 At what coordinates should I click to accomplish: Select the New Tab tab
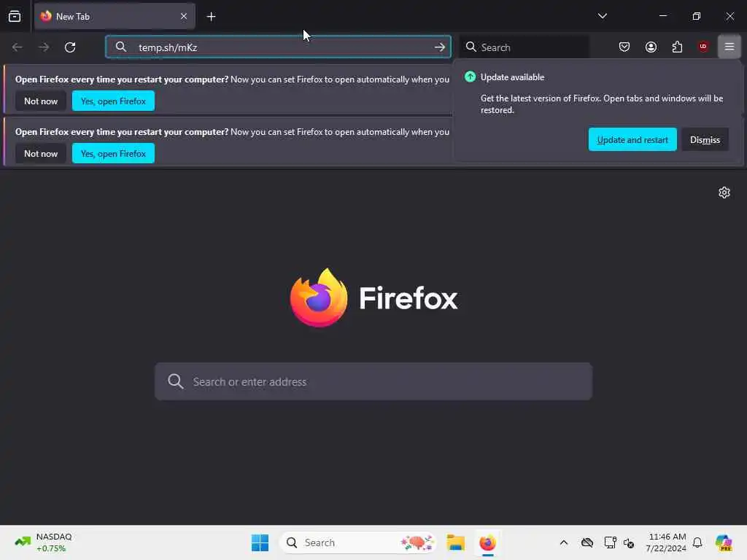[115, 17]
